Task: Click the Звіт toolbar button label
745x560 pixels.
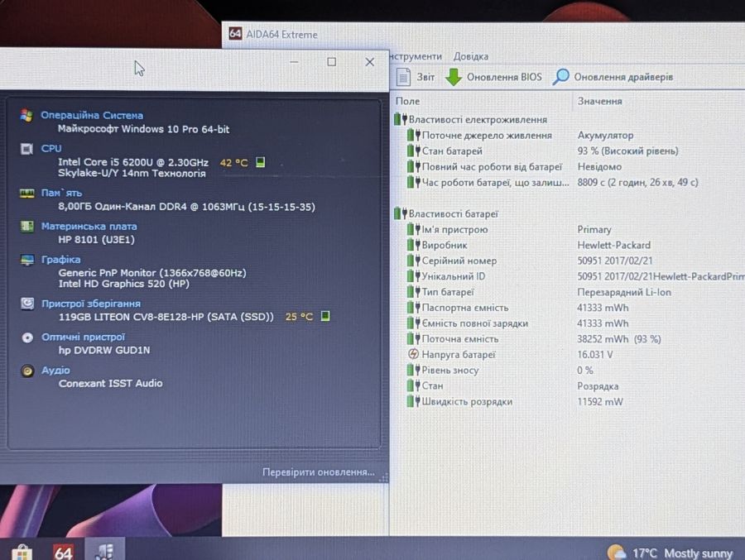Action: pos(425,77)
